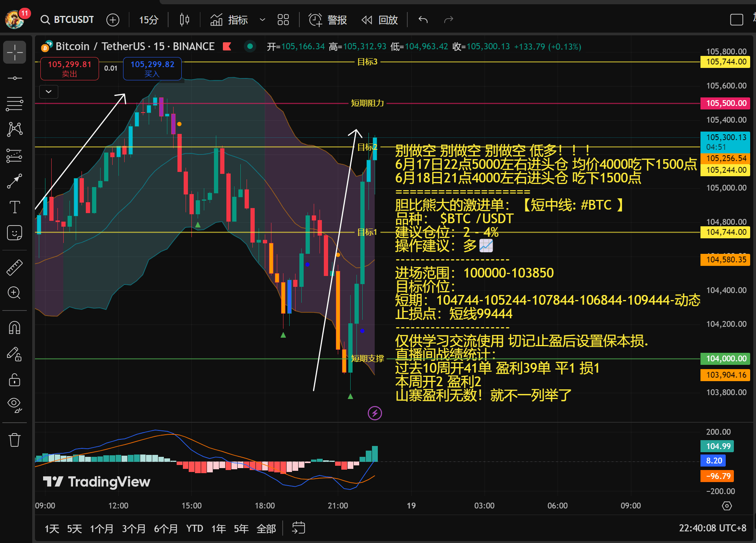
Task: Select the 1年 date range
Action: click(219, 529)
